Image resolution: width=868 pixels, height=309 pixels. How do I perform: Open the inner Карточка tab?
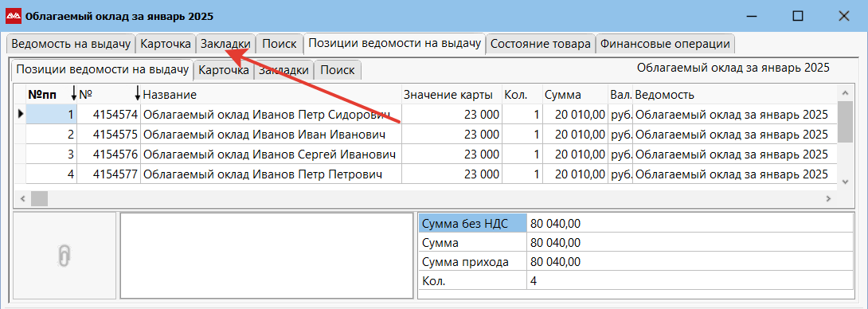224,70
